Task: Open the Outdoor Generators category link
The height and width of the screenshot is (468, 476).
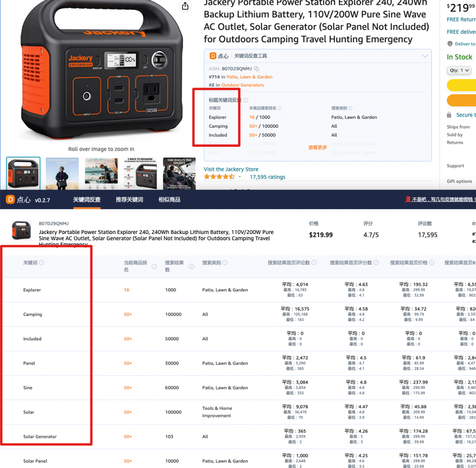Action: (242, 85)
